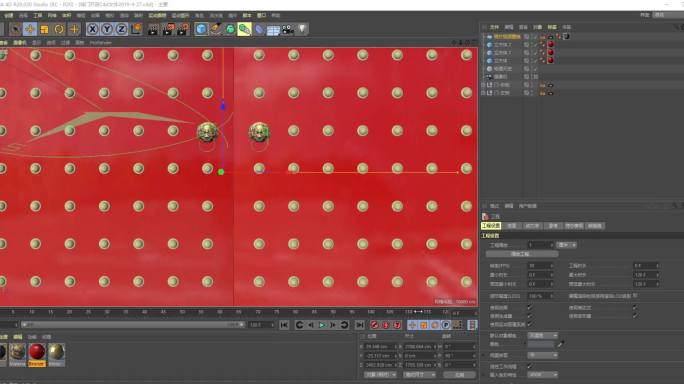The height and width of the screenshot is (384, 684).
Task: Open the first menu of Object Manager
Action: coord(494,27)
